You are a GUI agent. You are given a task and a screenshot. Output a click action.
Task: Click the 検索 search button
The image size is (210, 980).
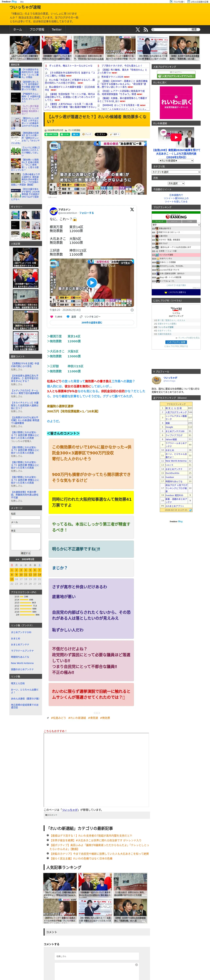[194, 29]
